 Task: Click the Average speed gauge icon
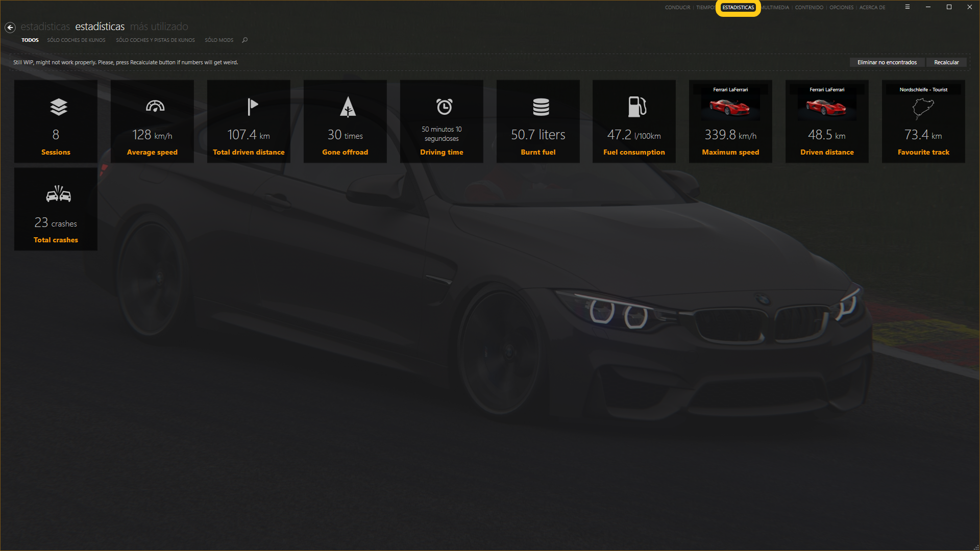point(155,106)
